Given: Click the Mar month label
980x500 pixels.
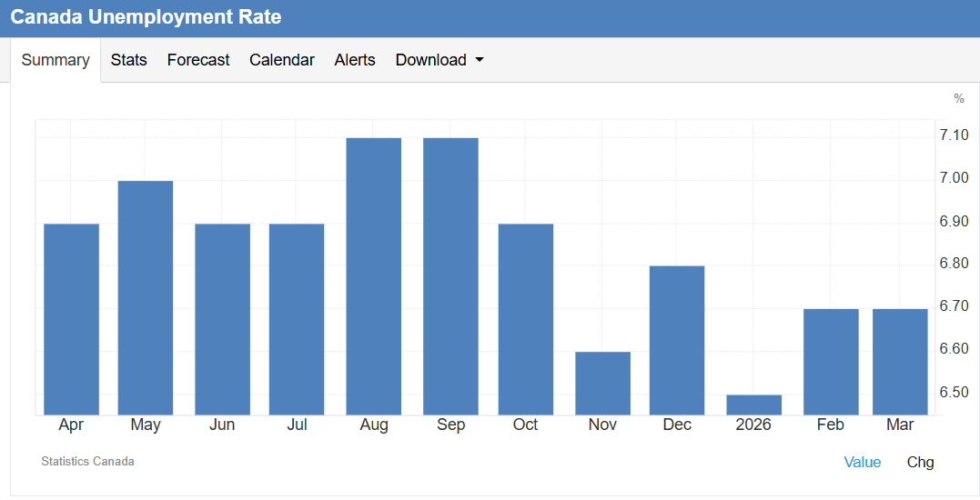Looking at the screenshot, I should pos(900,425).
